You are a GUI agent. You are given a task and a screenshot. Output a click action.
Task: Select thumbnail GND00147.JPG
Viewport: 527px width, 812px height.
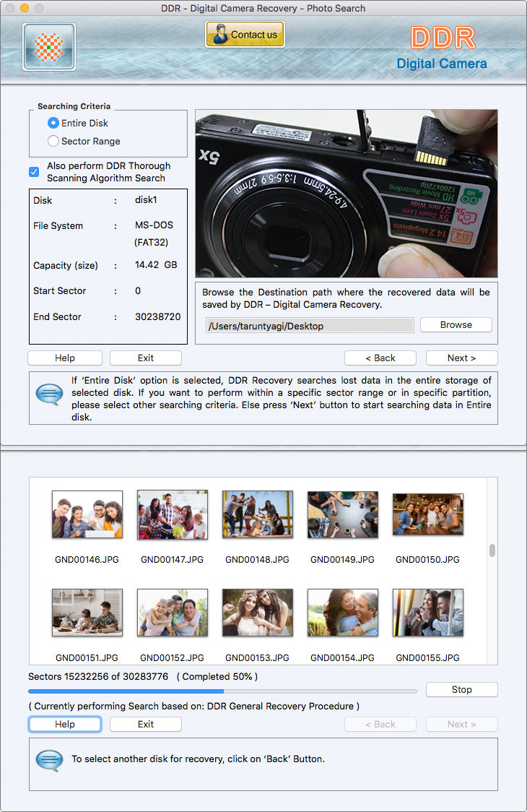(x=173, y=515)
